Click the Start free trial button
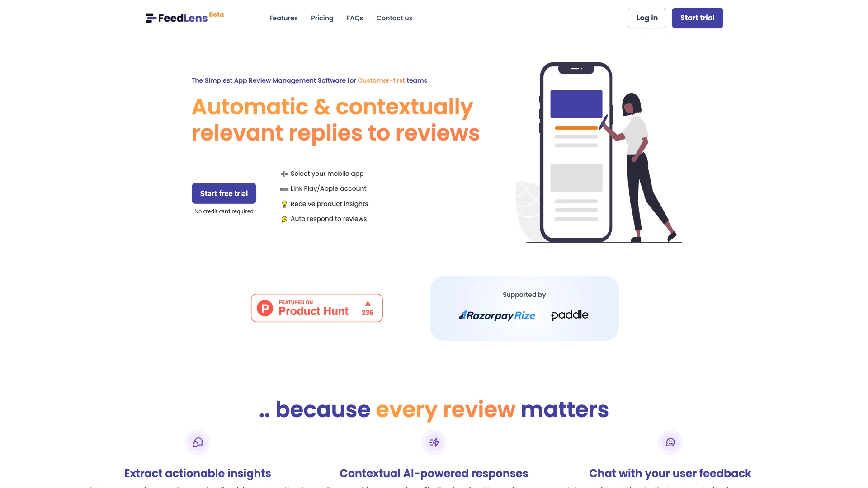This screenshot has height=488, width=868. 224,193
